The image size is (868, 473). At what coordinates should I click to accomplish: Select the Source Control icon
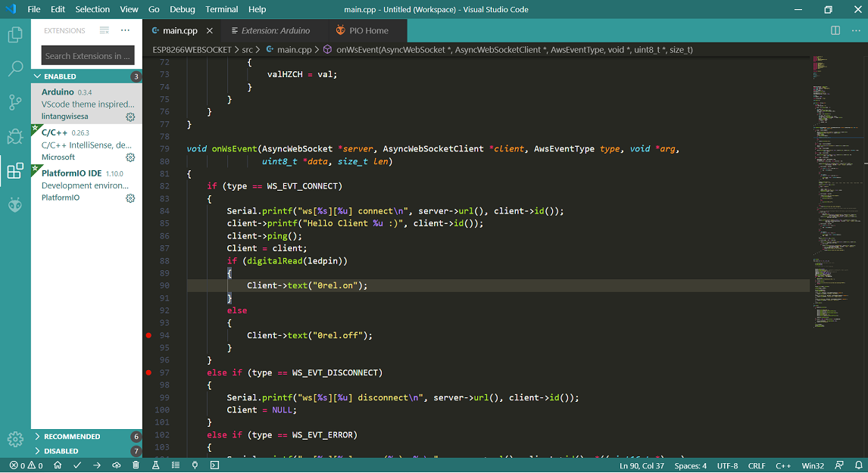point(15,101)
